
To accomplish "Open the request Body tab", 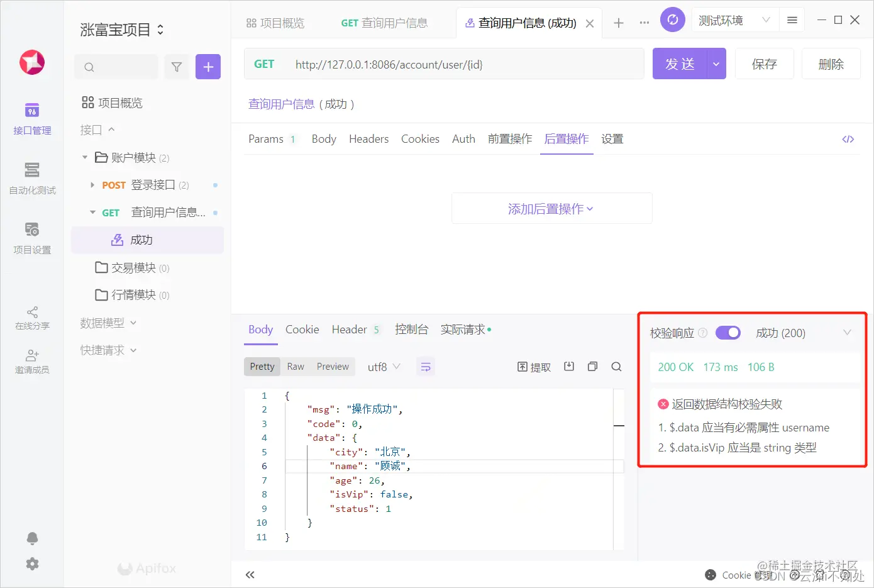I will point(324,139).
